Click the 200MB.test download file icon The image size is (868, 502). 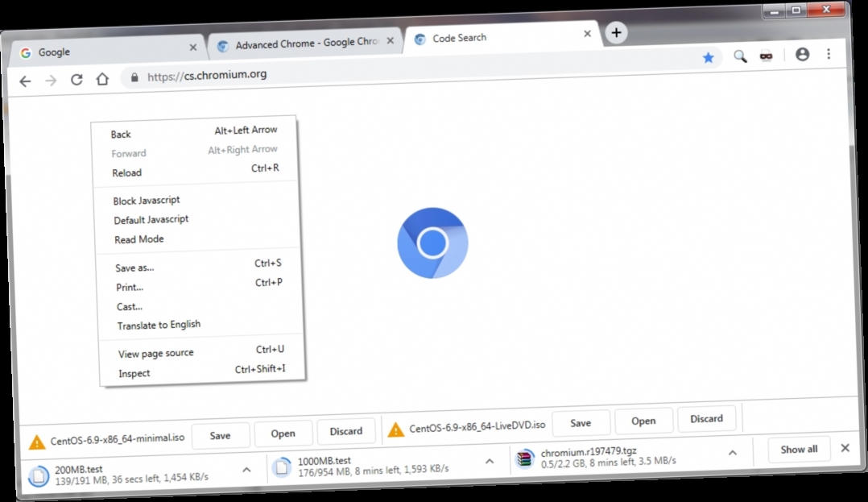tap(39, 476)
